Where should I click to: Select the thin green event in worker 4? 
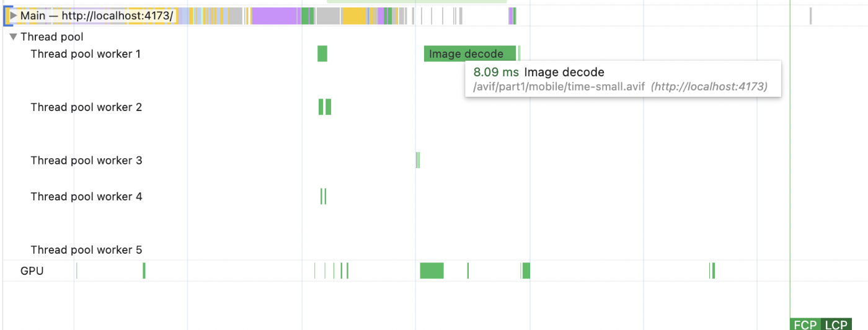pyautogui.click(x=323, y=197)
